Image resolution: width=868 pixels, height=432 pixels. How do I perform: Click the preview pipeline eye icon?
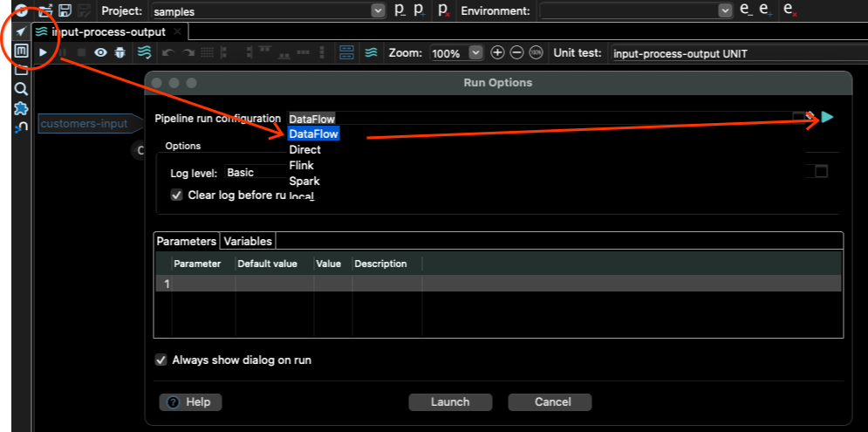pyautogui.click(x=101, y=52)
